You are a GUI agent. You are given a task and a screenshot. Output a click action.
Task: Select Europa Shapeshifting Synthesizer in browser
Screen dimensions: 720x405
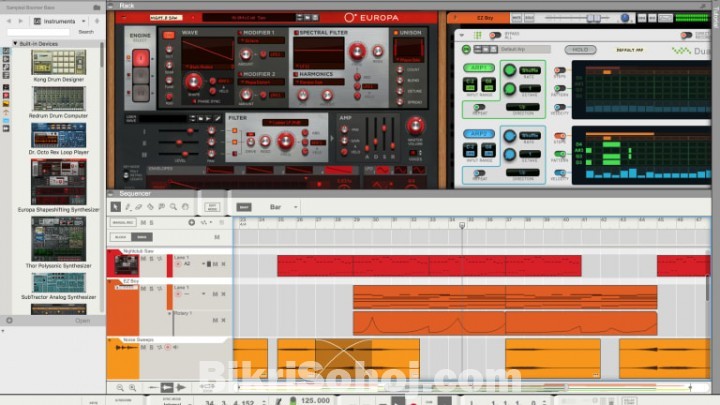58,182
